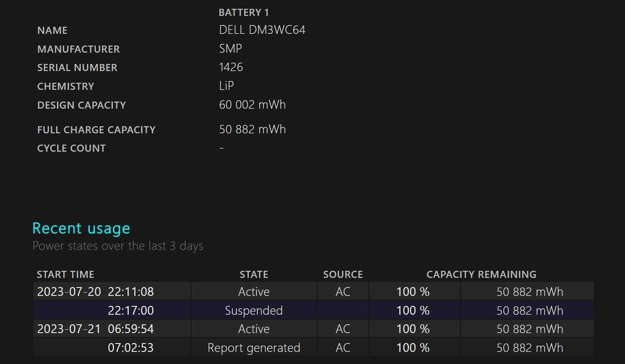This screenshot has width=625, height=364.
Task: Click the FULL CHARGE CAPACITY label
Action: tap(96, 130)
